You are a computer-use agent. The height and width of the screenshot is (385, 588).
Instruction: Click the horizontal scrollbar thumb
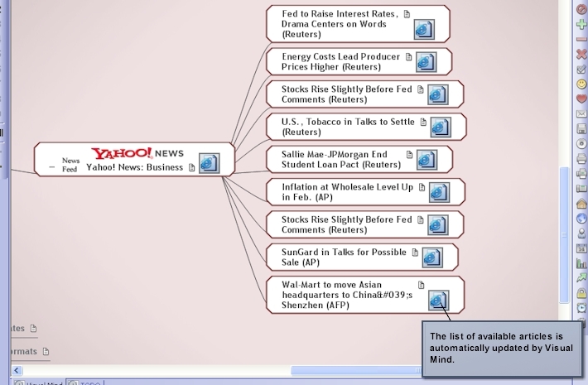tap(356, 370)
